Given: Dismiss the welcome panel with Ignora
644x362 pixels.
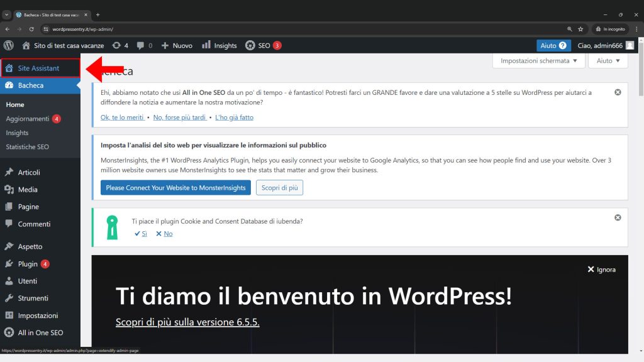Looking at the screenshot, I should pyautogui.click(x=602, y=269).
